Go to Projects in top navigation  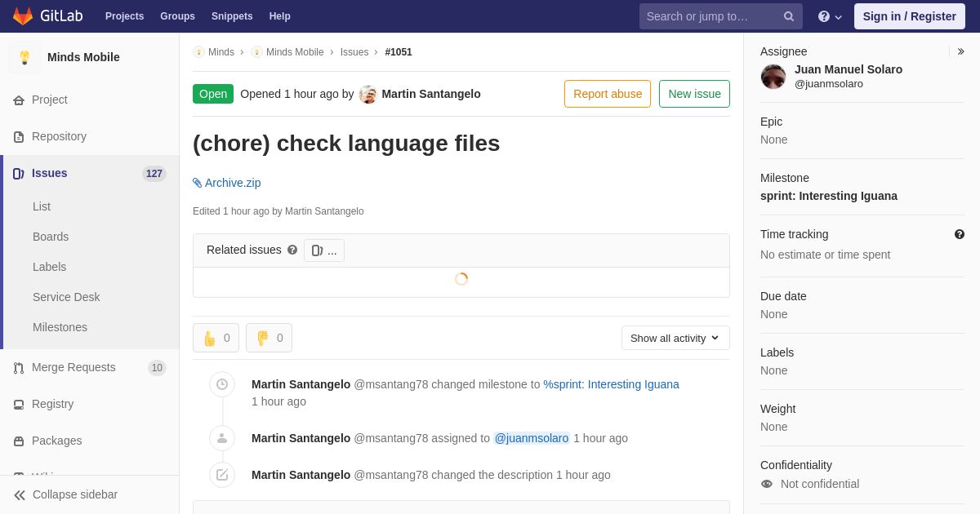pyautogui.click(x=124, y=16)
